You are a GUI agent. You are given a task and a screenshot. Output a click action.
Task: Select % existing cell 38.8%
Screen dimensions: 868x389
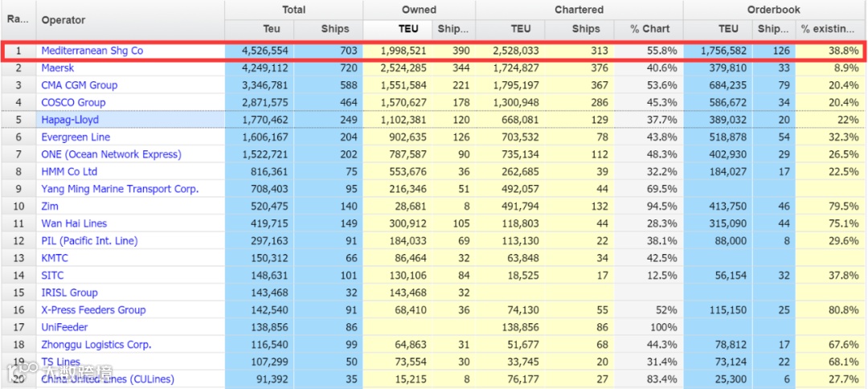pos(830,51)
